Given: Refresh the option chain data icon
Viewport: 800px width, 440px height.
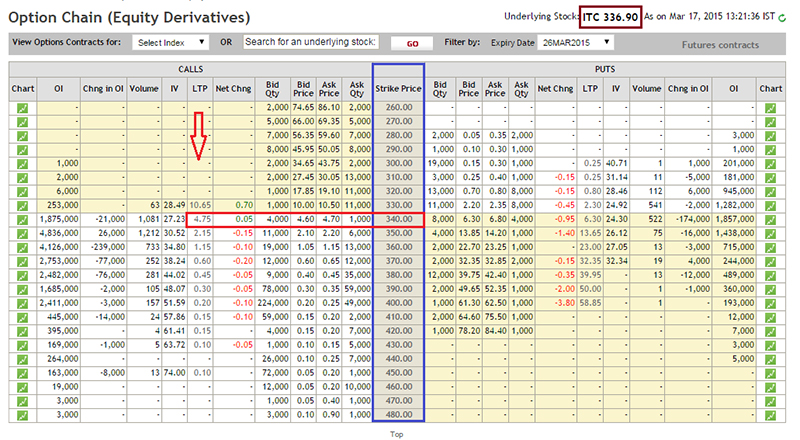Looking at the screenshot, I should pyautogui.click(x=782, y=18).
